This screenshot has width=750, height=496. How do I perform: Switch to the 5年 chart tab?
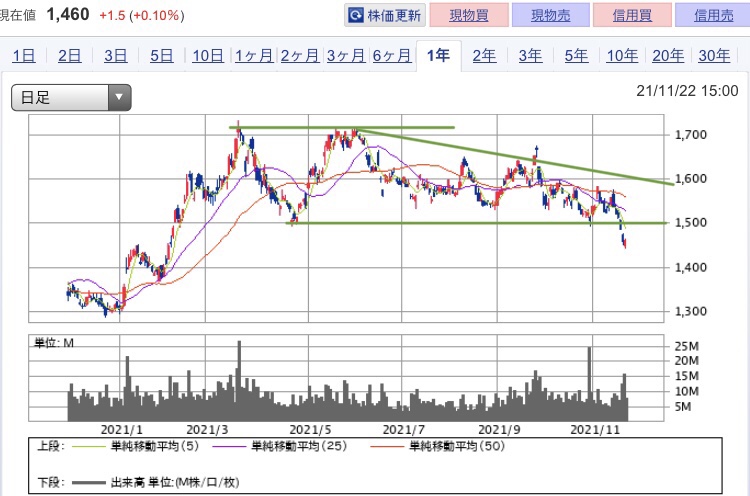pyautogui.click(x=576, y=56)
